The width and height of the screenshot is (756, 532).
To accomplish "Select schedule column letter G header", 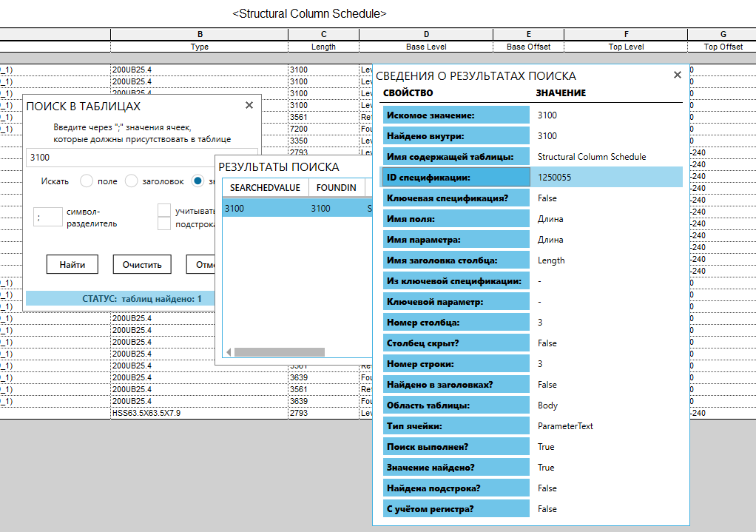I will click(x=722, y=34).
